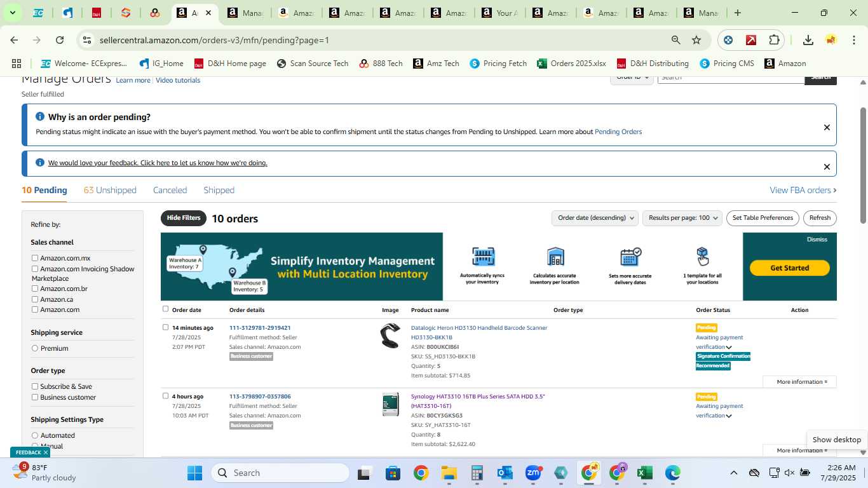Check the Amazon.com.mx sales channel filter

35,258
